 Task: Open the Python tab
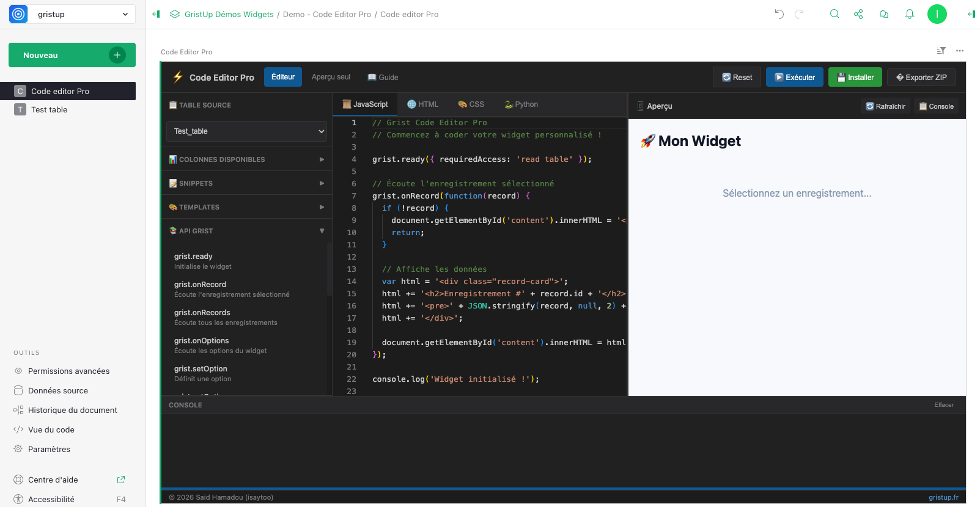[x=521, y=104]
